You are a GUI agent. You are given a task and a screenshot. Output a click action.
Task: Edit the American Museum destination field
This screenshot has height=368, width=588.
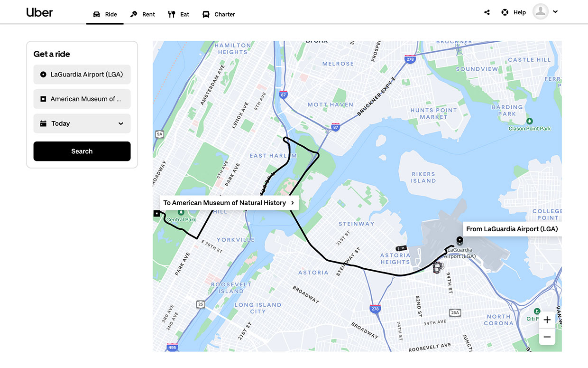coord(82,99)
